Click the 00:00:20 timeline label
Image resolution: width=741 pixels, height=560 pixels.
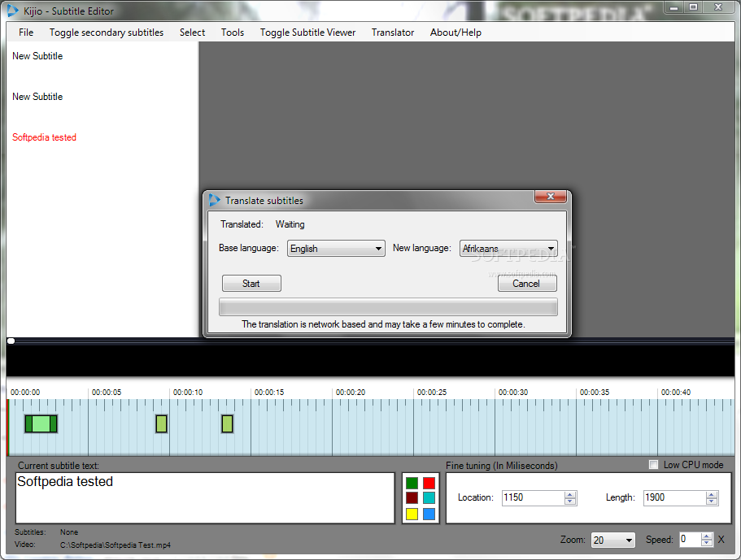351,393
